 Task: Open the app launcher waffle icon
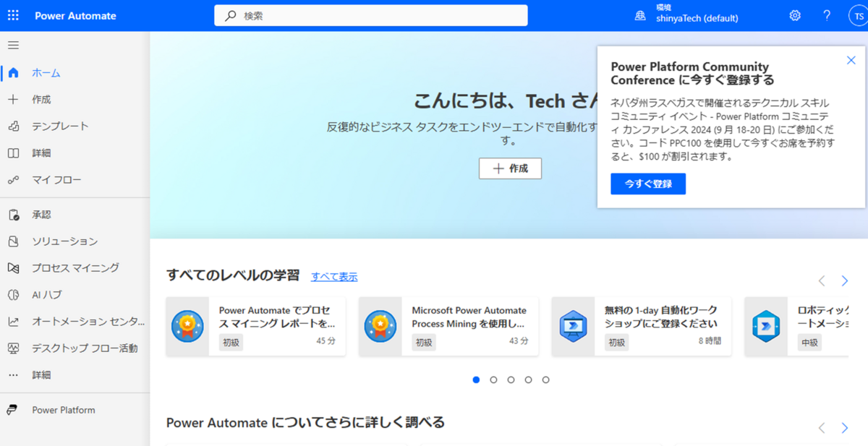(13, 15)
